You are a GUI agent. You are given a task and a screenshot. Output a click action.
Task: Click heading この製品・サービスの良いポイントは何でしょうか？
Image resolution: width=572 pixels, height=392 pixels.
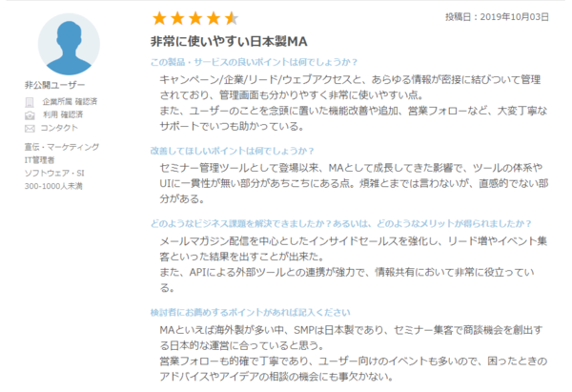click(254, 62)
